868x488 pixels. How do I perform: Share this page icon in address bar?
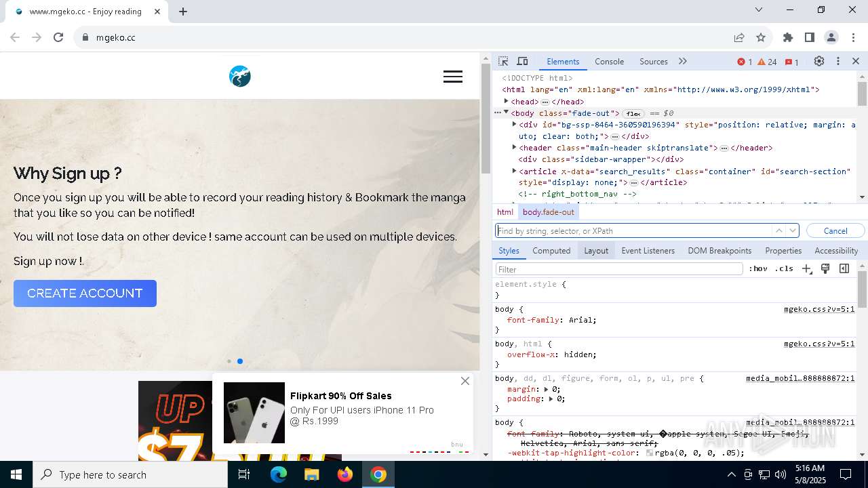coord(739,37)
